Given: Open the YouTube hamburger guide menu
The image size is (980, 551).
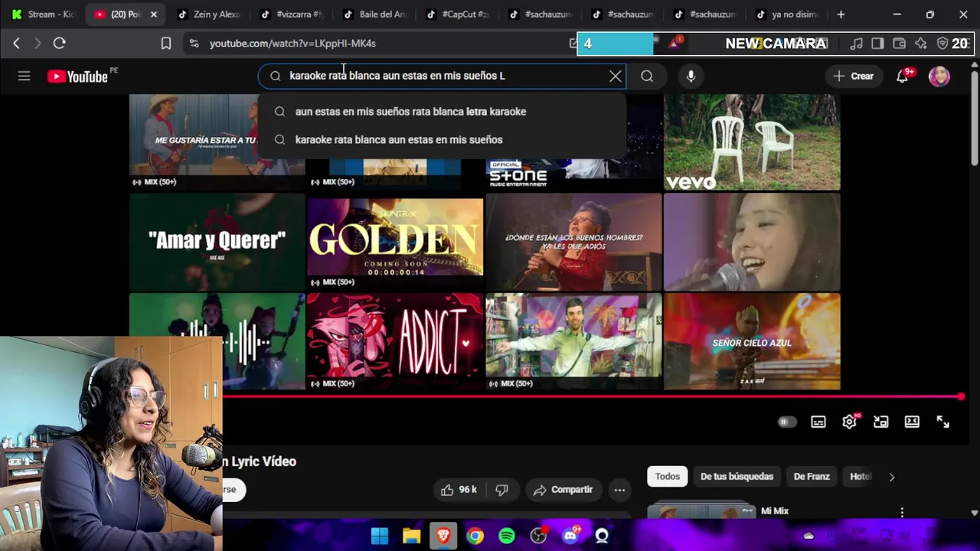Looking at the screenshot, I should pos(24,76).
